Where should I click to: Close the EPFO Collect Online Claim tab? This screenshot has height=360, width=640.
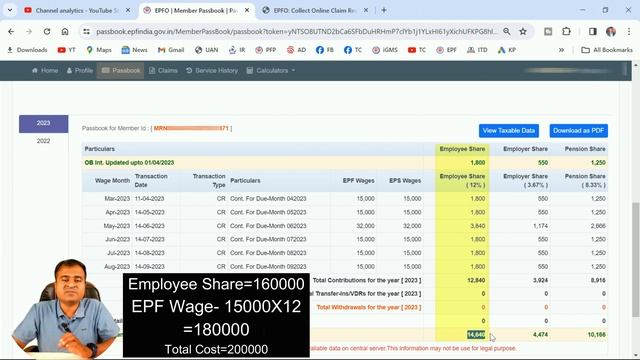coord(366,10)
